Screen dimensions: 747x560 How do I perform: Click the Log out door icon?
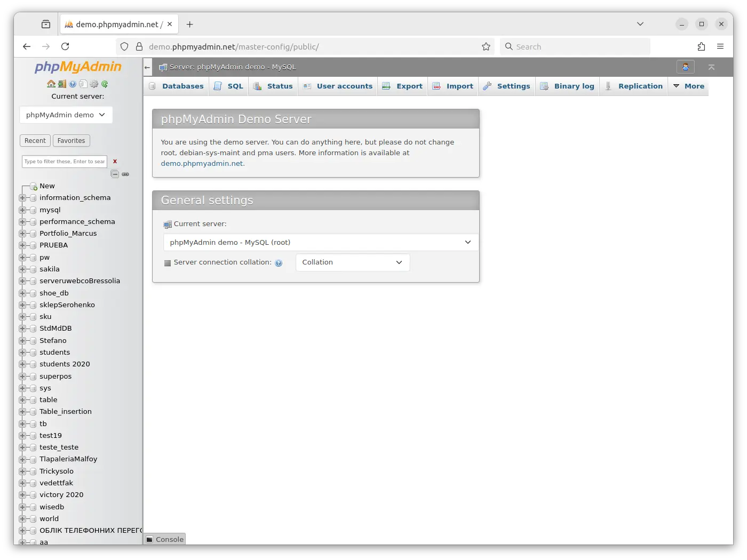62,84
